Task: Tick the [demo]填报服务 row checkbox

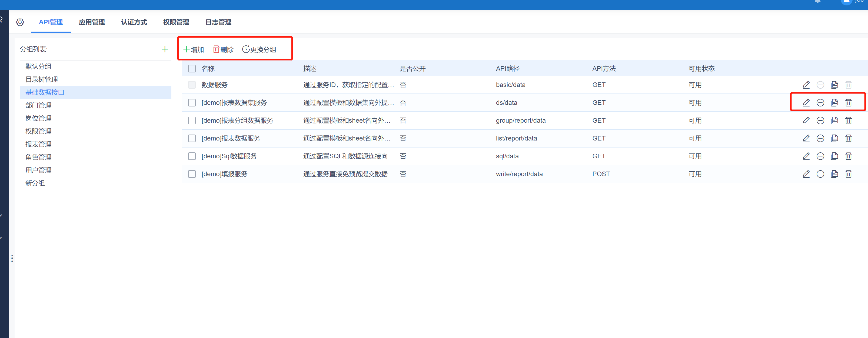Action: [192, 174]
